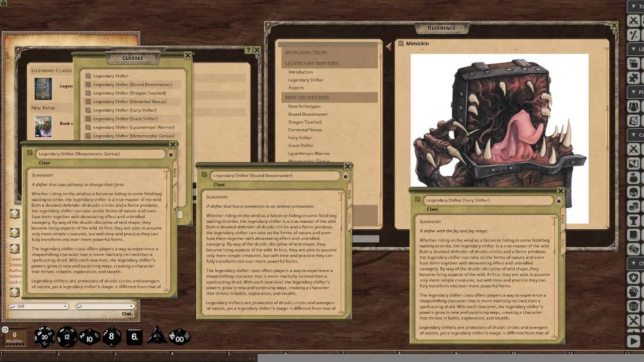Open Legendary Shifter (Giant Shifter) in Classes list
644x362 pixels.
point(125,119)
